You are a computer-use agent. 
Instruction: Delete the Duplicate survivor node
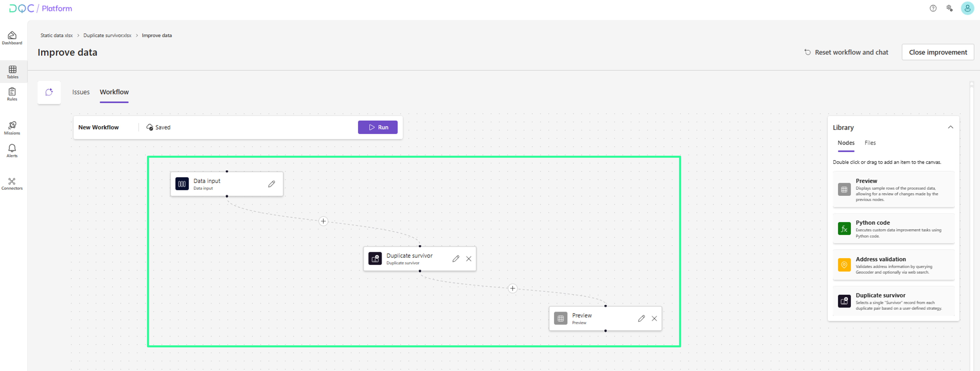[x=469, y=259]
